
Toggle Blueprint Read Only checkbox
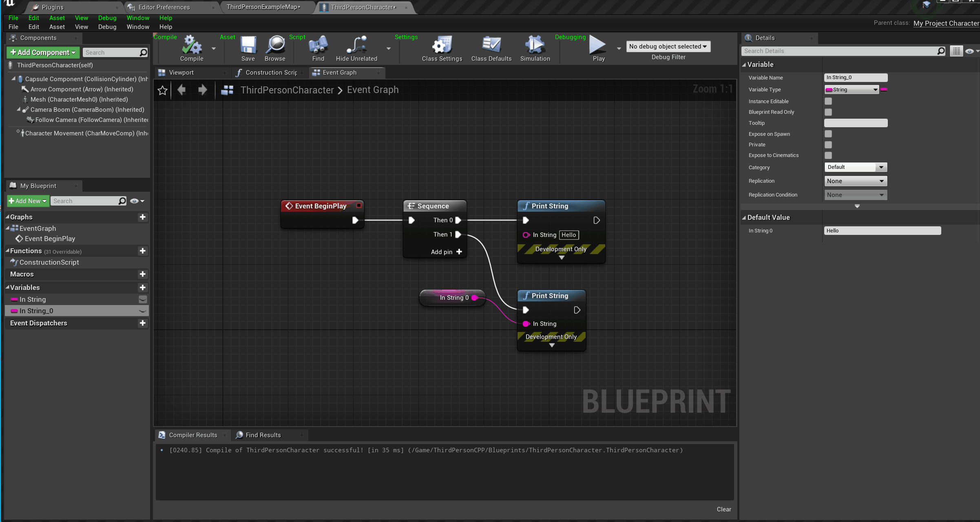[828, 111]
